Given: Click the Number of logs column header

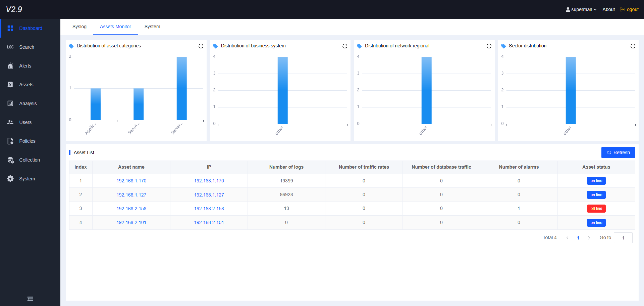Looking at the screenshot, I should coord(286,167).
